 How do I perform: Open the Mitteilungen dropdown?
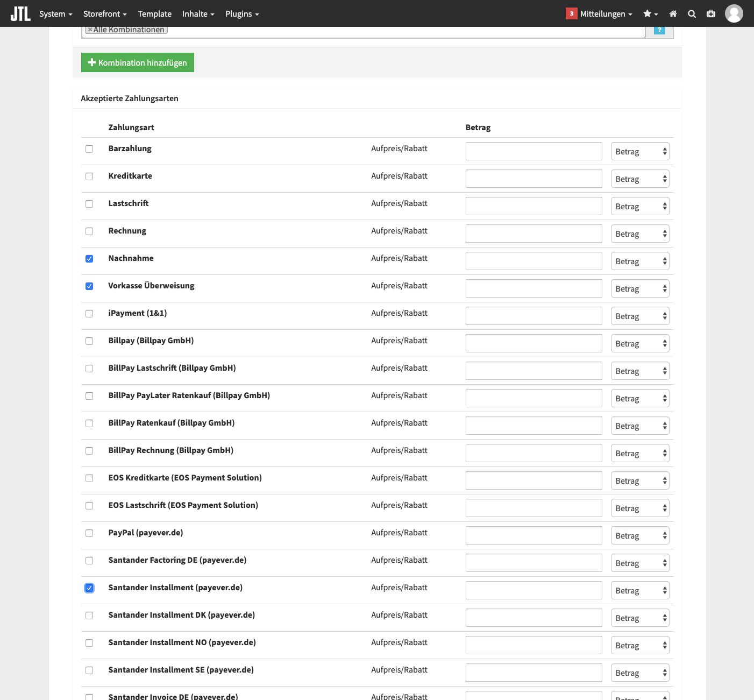click(x=606, y=13)
